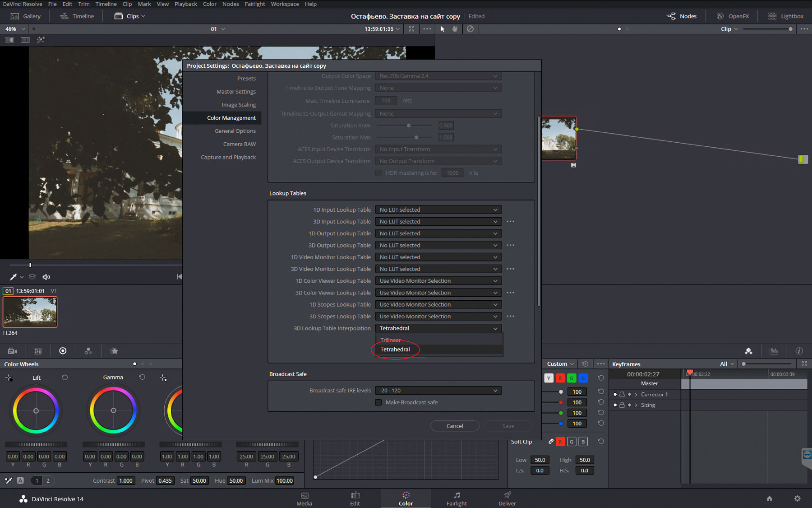Open the Camera Raw palette icon

(12, 351)
